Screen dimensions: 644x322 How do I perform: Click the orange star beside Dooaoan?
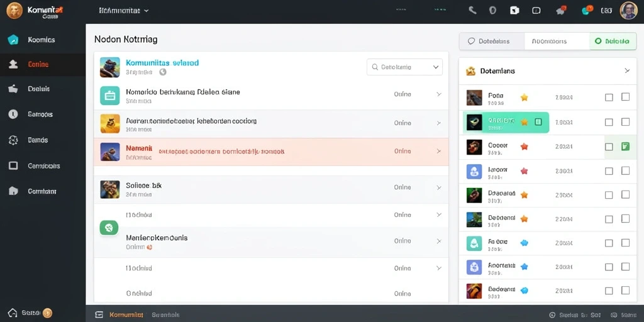524,195
